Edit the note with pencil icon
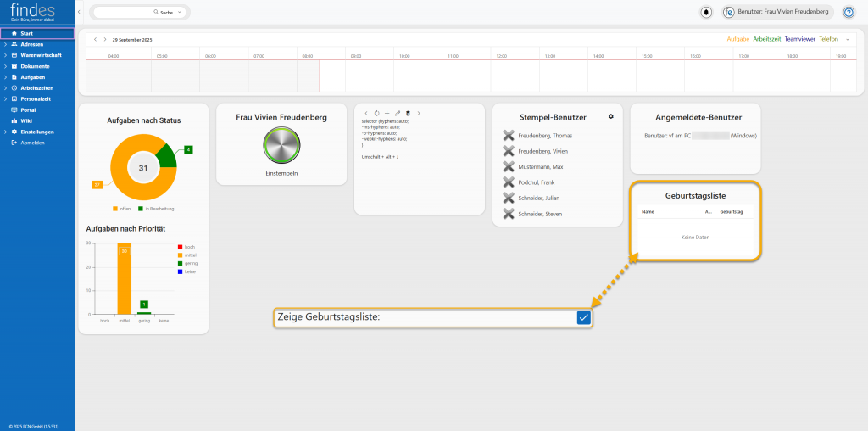The image size is (868, 431). click(x=398, y=113)
